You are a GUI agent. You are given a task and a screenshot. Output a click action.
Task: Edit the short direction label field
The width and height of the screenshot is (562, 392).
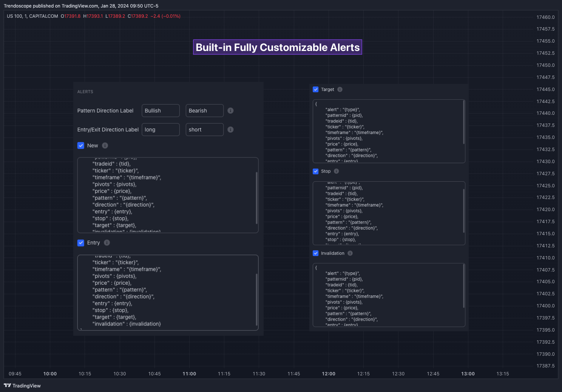(x=205, y=130)
